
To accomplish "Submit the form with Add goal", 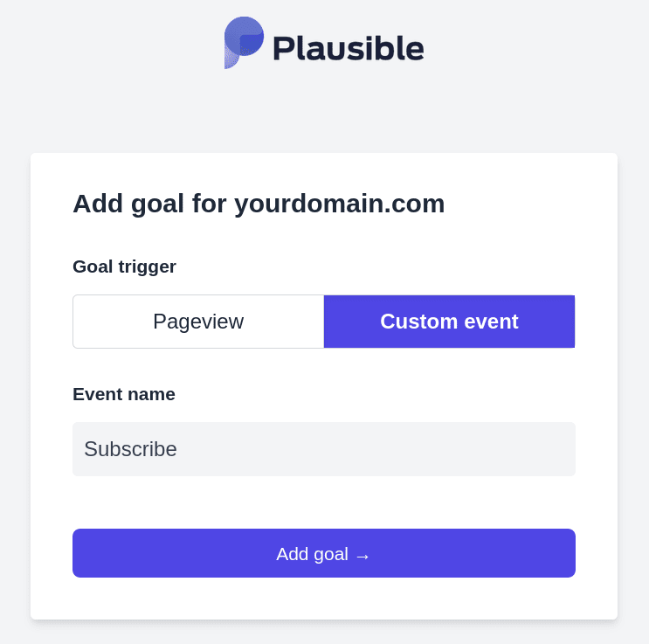I will [323, 553].
